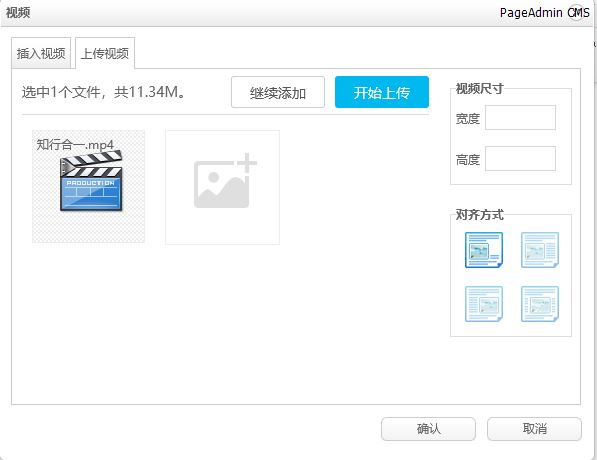597x460 pixels.
Task: Confirm the dialog with 确认
Action: pyautogui.click(x=428, y=429)
